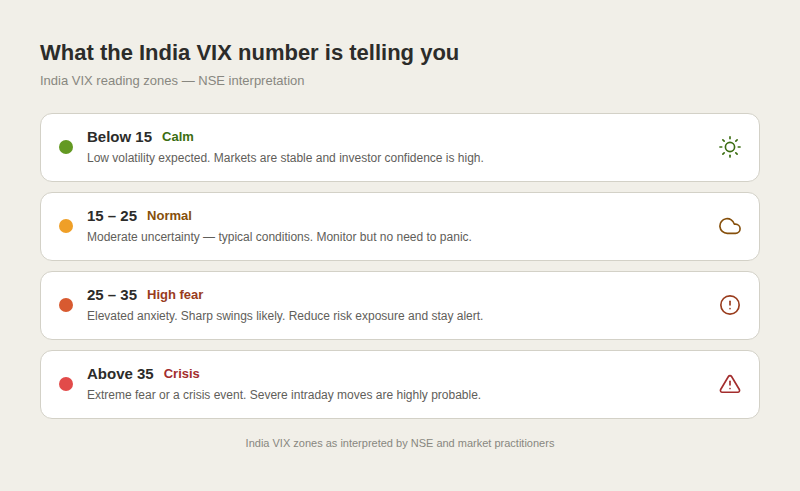Click the cloud icon in Normal card
This screenshot has width=800, height=491.
[x=730, y=226]
